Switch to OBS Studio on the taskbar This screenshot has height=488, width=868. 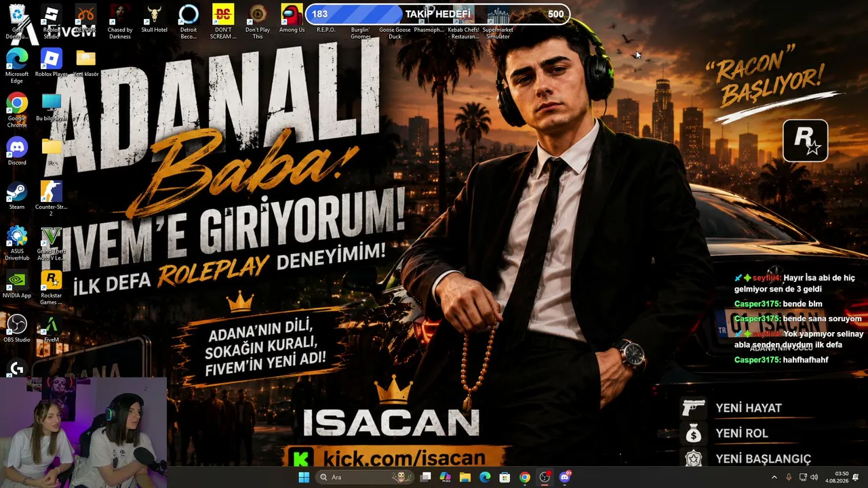click(545, 477)
